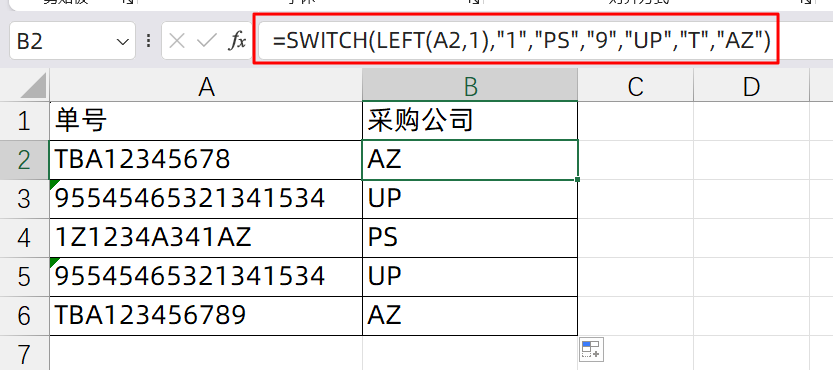Click the Cancel X formula icon

177,41
